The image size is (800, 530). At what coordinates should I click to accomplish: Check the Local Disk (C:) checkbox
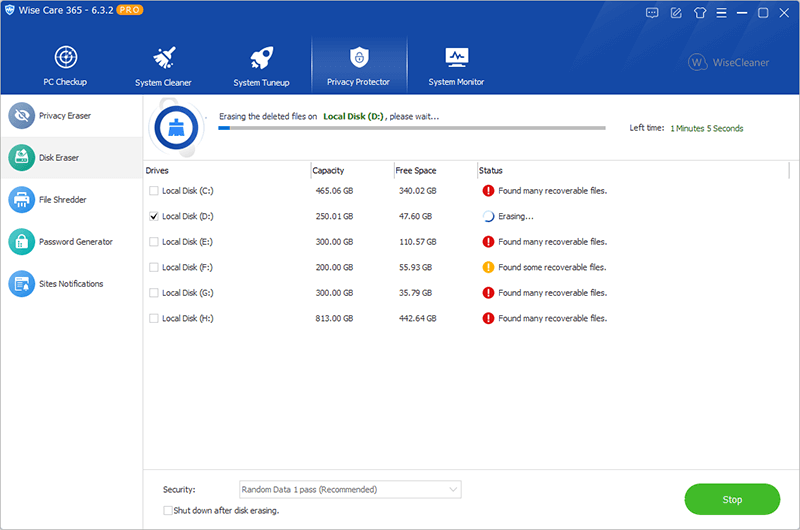click(x=154, y=191)
